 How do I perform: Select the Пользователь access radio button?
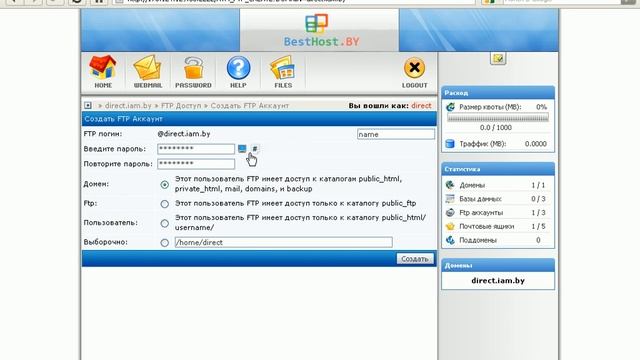pyautogui.click(x=164, y=223)
